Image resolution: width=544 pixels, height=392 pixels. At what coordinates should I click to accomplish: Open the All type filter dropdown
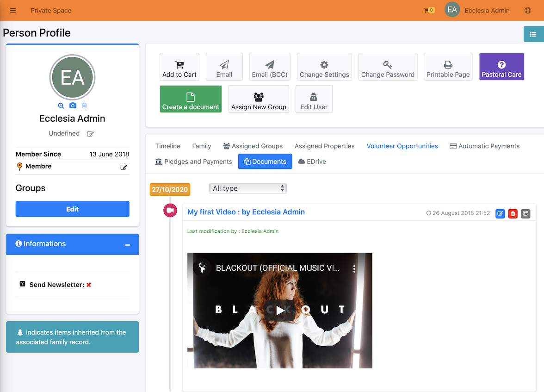(248, 188)
